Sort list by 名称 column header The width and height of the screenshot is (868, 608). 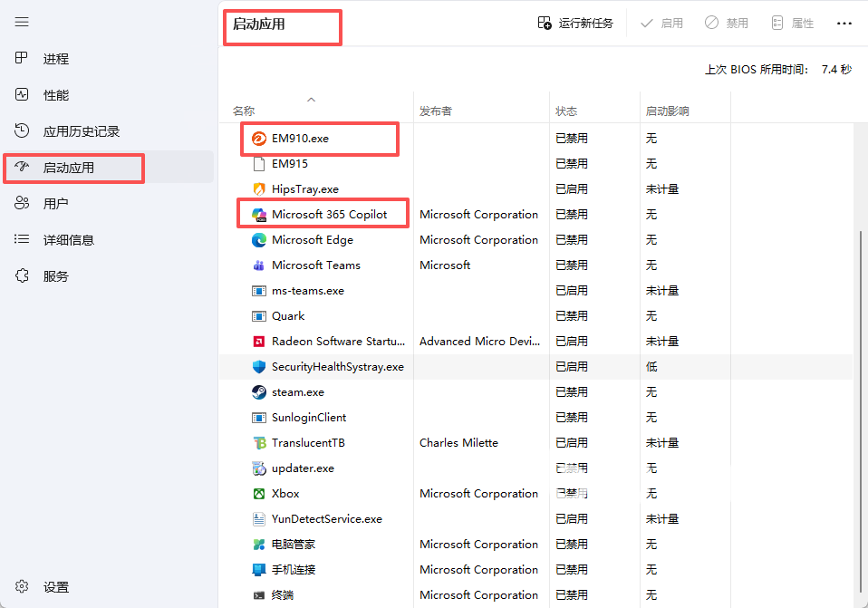(x=244, y=111)
